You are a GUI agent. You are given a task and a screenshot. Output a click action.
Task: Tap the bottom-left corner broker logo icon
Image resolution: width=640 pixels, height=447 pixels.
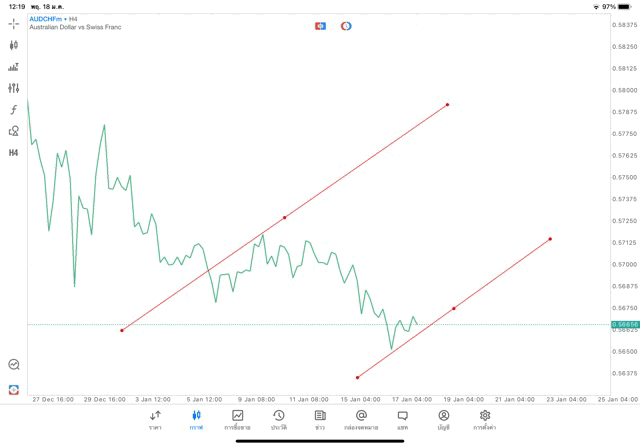(x=14, y=389)
